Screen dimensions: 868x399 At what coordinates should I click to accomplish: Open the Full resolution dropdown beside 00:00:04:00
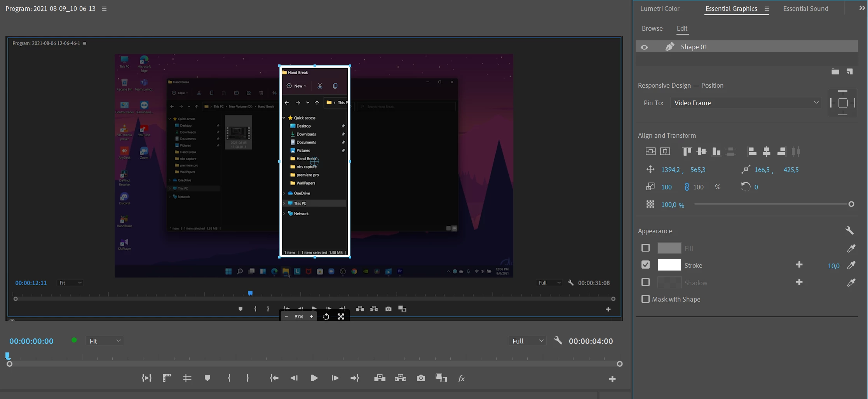pos(527,341)
